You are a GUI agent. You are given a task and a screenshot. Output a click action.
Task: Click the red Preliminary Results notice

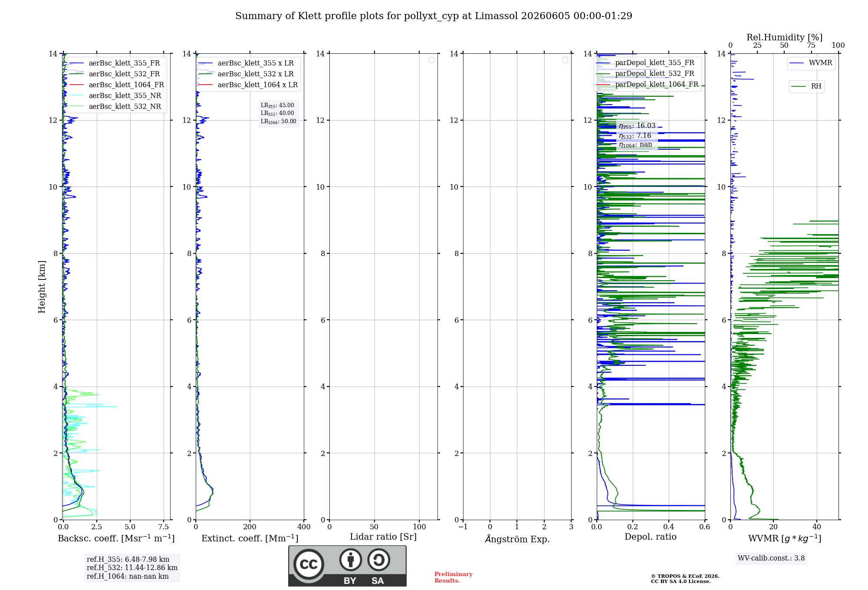(454, 577)
